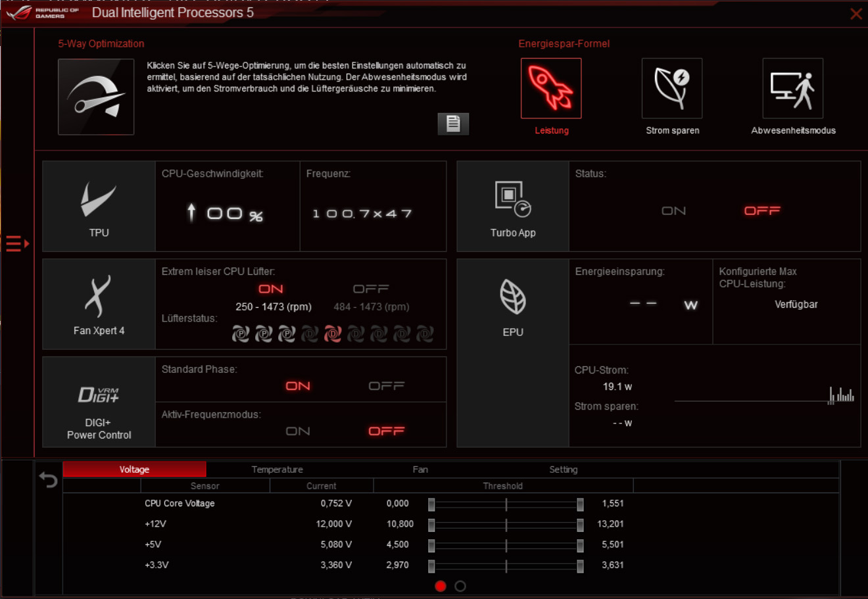Click the 250 - 1473 (rpm) range

click(274, 306)
